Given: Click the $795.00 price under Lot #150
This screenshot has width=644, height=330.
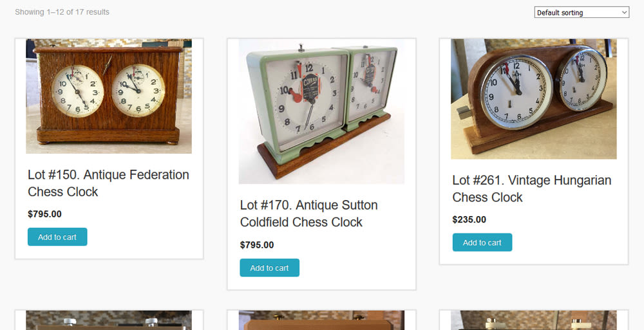Looking at the screenshot, I should [45, 214].
